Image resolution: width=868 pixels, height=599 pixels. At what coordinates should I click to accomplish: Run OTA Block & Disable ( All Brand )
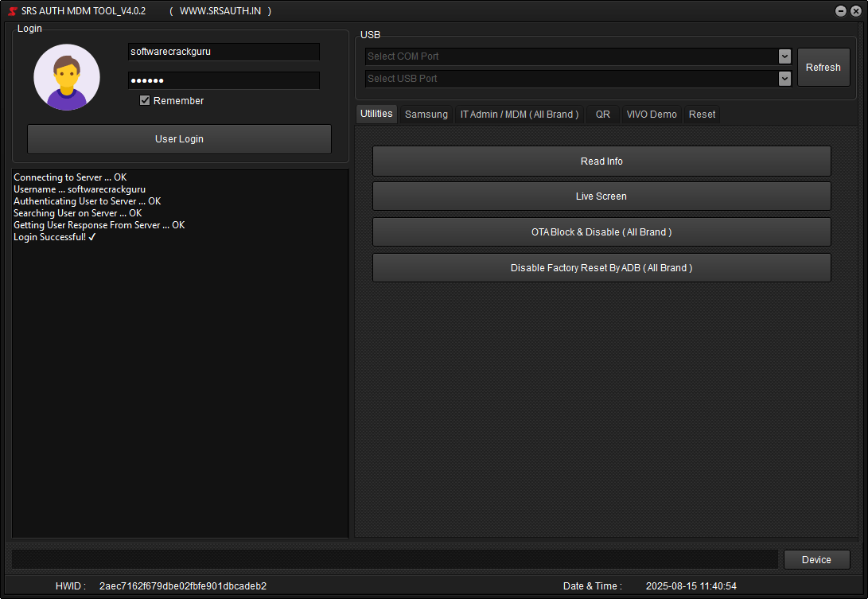click(x=601, y=231)
